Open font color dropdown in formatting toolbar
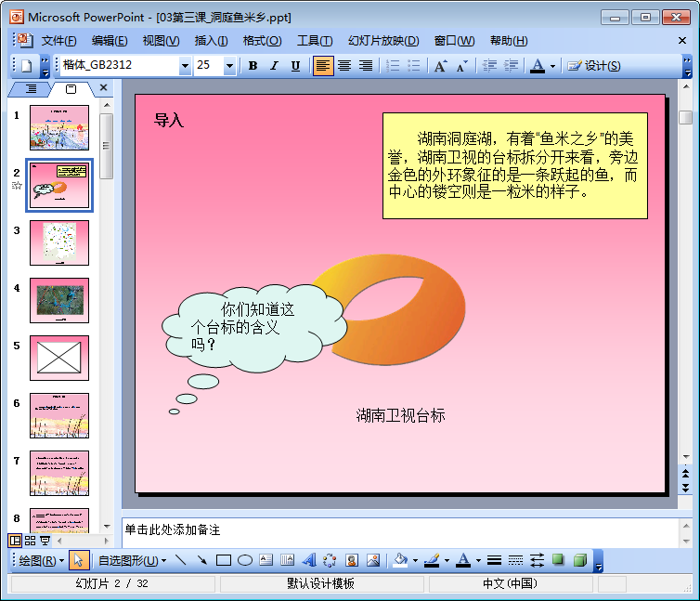Image resolution: width=700 pixels, height=601 pixels. coord(552,66)
